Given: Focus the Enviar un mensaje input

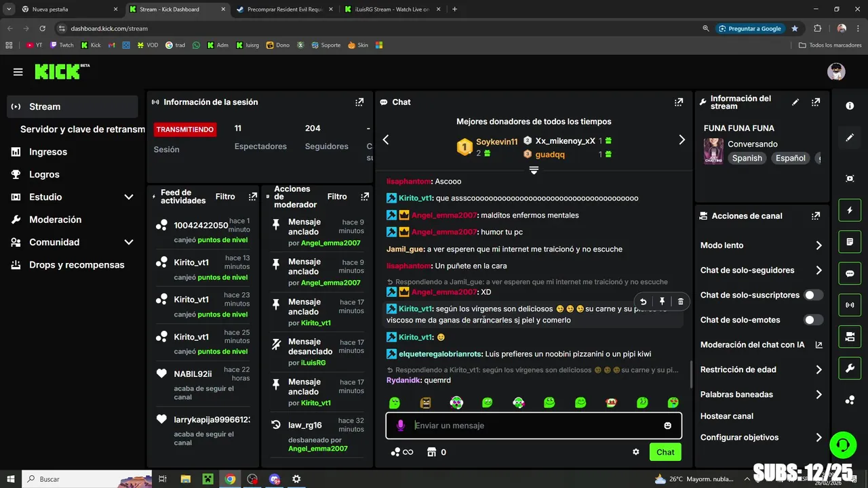Looking at the screenshot, I should [534, 426].
